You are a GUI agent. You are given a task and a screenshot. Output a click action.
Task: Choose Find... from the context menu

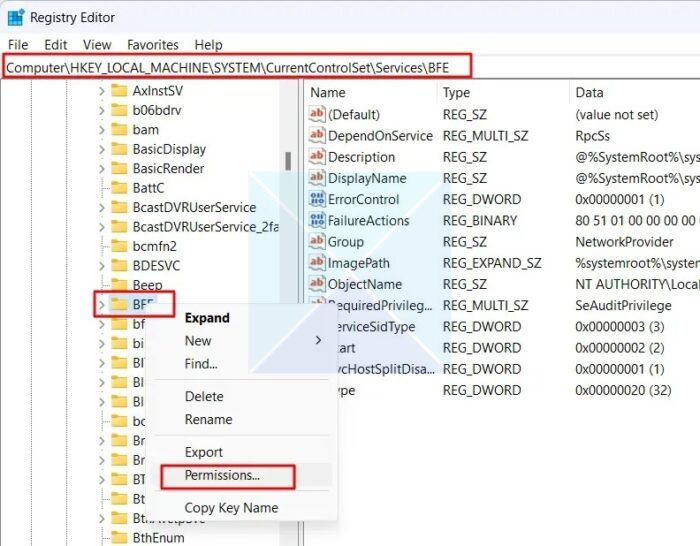201,363
